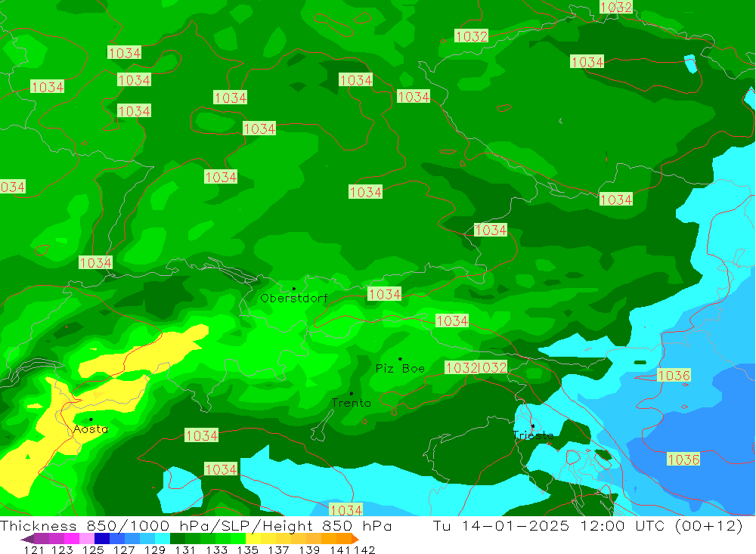Click the legend value 139
The image size is (756, 554).
(x=309, y=549)
